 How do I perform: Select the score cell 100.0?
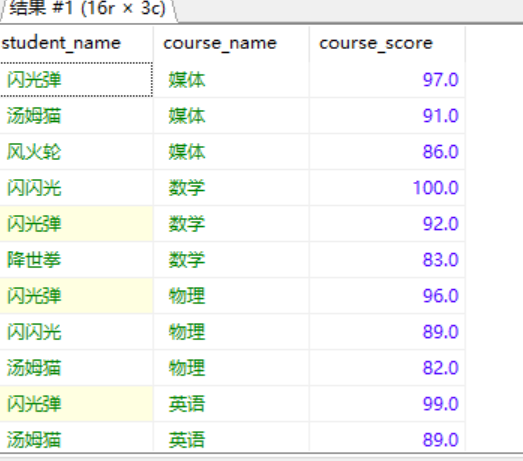387,188
